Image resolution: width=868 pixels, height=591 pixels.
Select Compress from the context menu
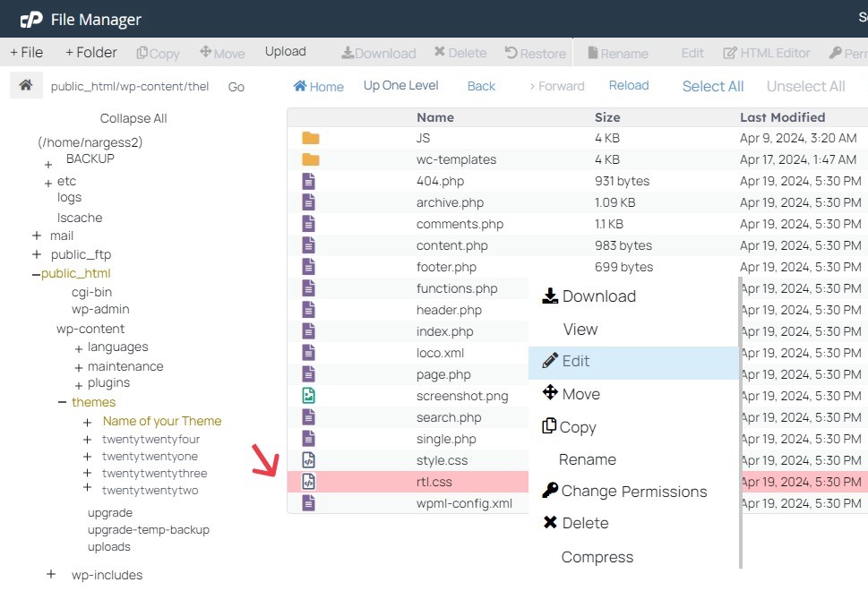[597, 557]
